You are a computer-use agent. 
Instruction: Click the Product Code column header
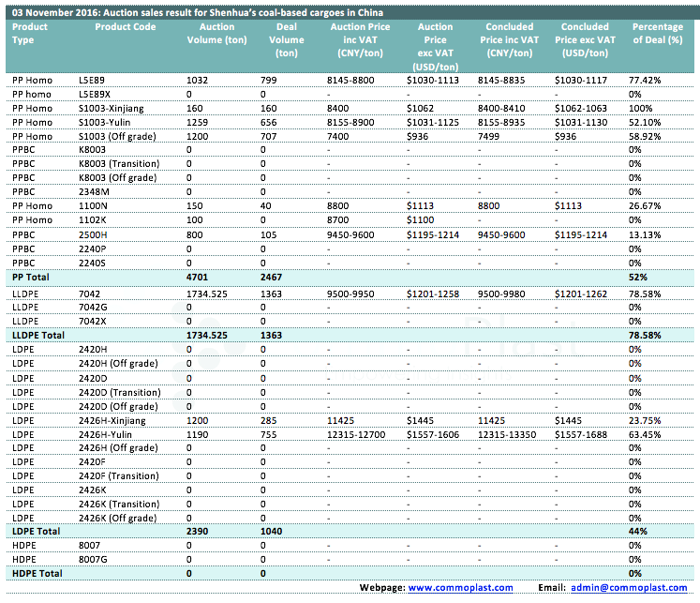click(125, 27)
